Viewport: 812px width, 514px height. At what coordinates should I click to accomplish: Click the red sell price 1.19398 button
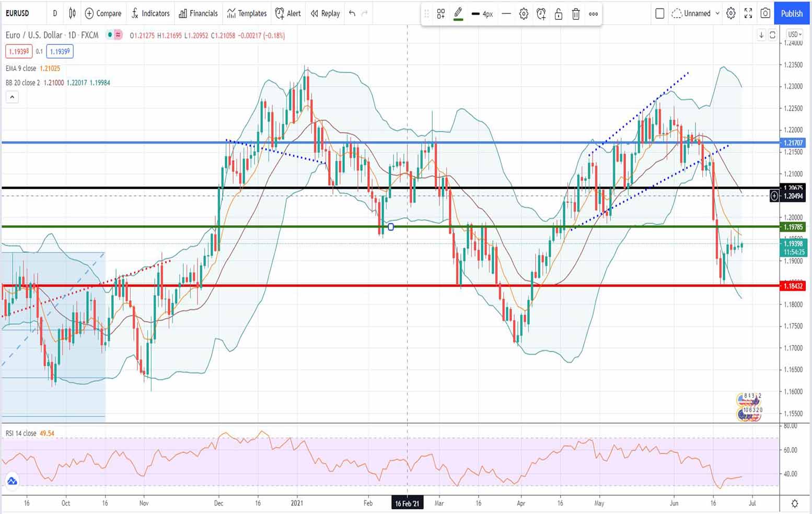click(x=19, y=51)
